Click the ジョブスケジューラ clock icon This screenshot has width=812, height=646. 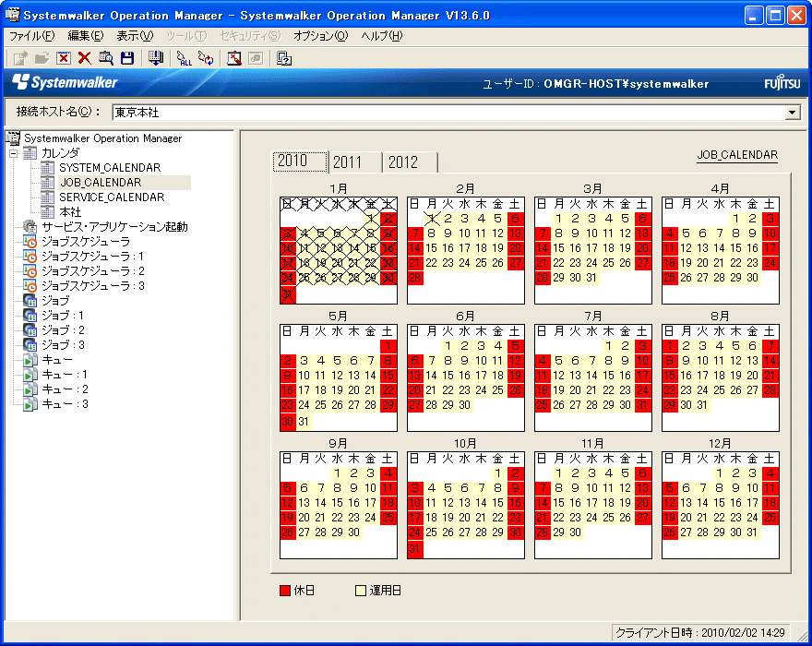coord(30,242)
